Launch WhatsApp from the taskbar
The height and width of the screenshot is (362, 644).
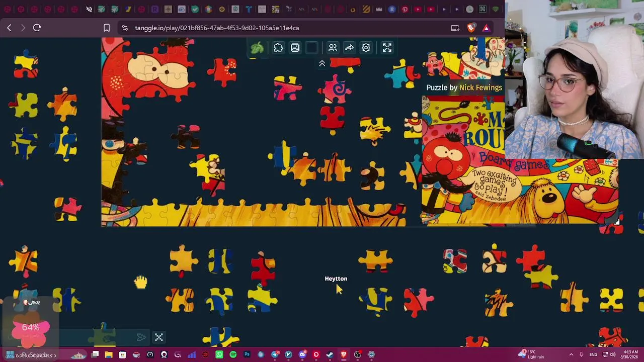(219, 354)
